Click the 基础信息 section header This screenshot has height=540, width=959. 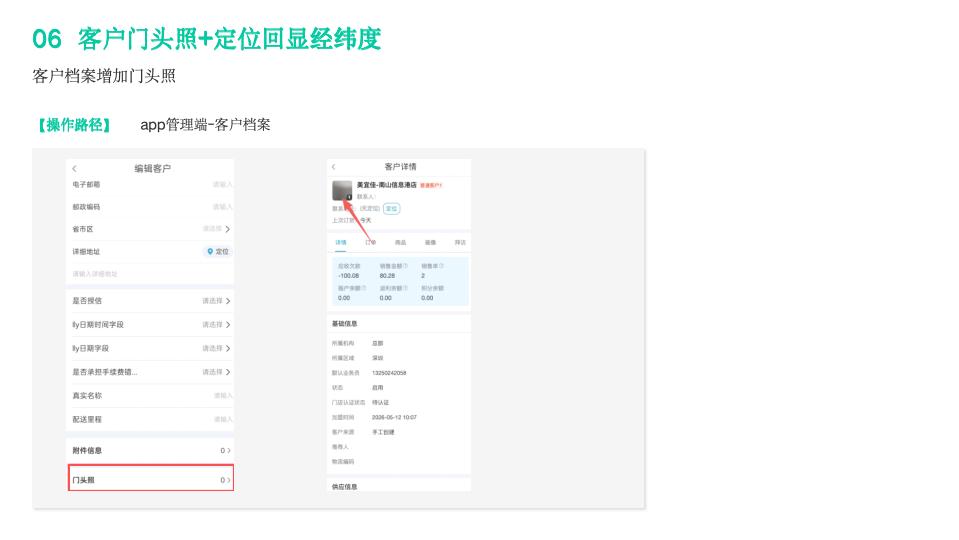tap(344, 324)
